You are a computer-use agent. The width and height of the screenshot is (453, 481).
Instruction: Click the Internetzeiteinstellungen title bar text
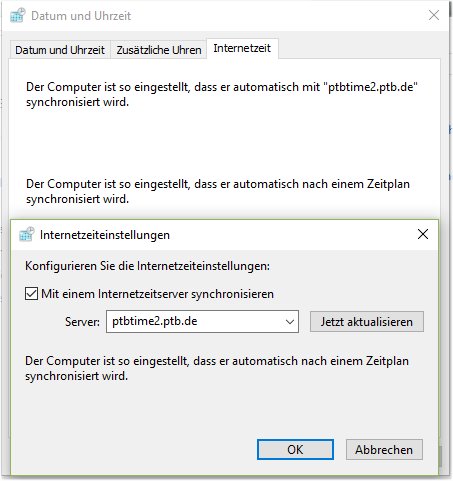105,235
